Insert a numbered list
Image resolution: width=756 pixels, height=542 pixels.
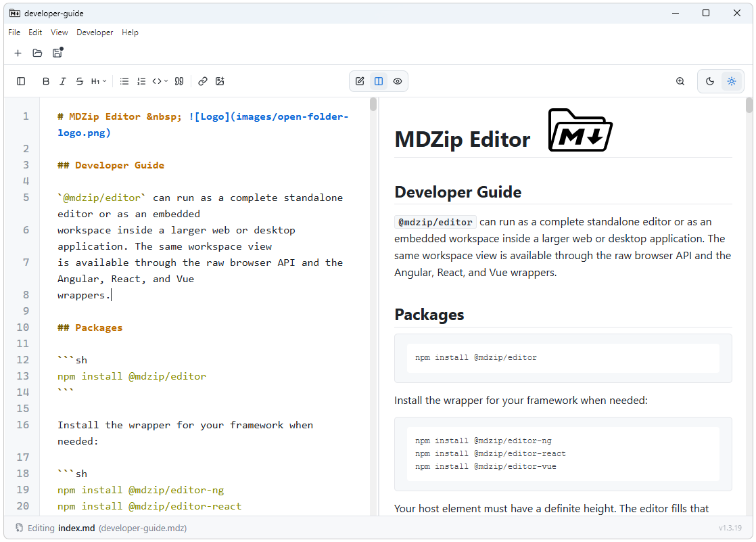[141, 81]
